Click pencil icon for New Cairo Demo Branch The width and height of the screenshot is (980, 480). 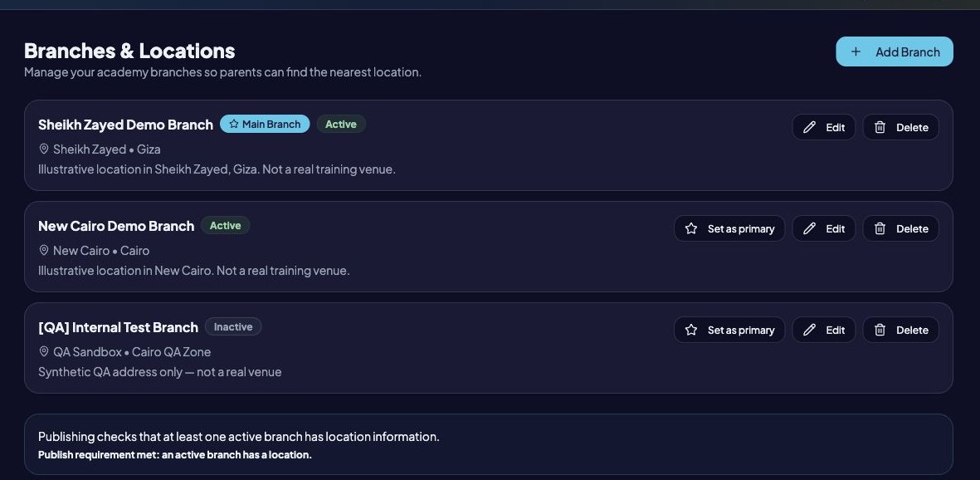tap(809, 228)
